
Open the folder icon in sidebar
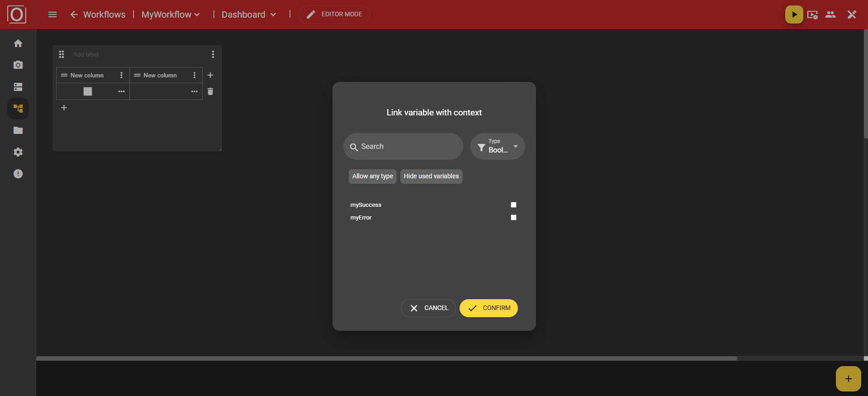(18, 130)
